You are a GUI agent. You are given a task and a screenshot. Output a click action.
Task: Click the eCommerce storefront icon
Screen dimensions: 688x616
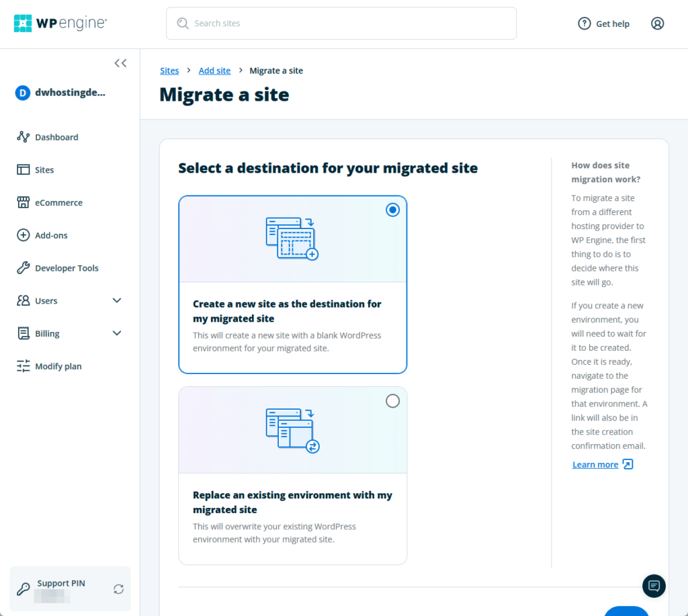point(24,202)
